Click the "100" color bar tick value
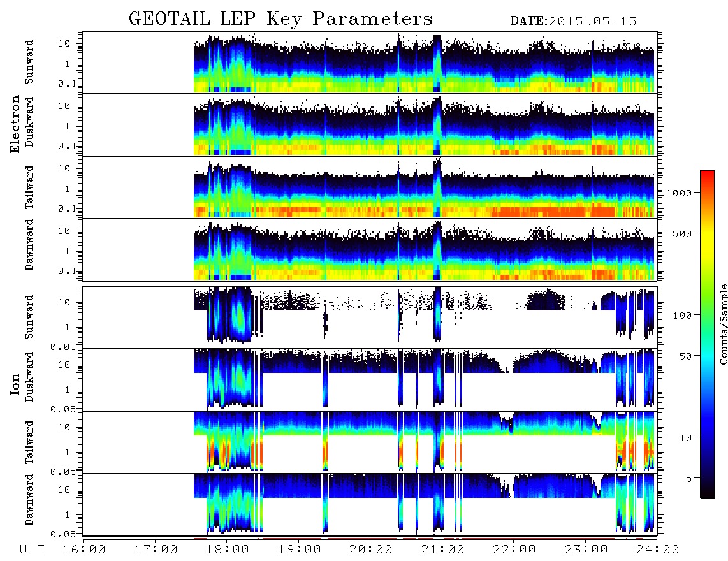This screenshot has height=561, width=728. click(682, 316)
